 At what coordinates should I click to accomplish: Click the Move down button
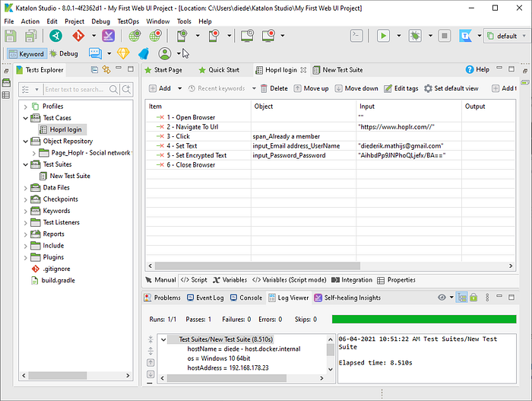coord(356,88)
